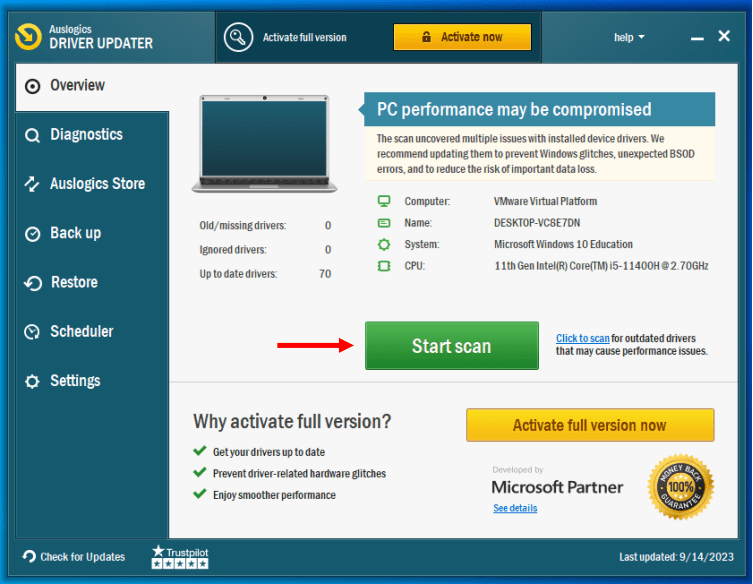Viewport: 753px width, 584px height.
Task: Click the yellow Activate now button
Action: click(x=462, y=37)
